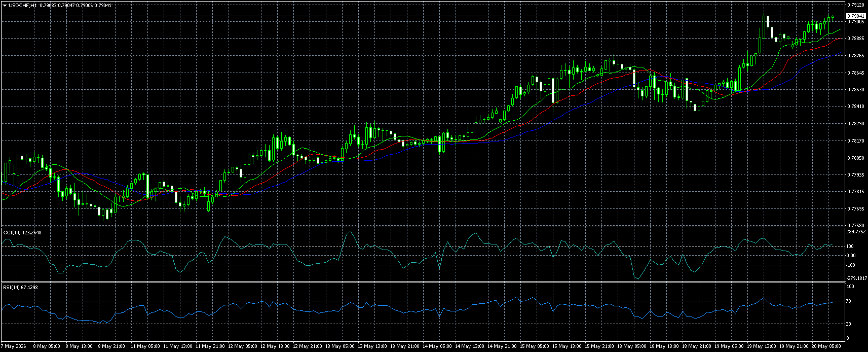Click price level 0.78170 on axis

point(855,141)
